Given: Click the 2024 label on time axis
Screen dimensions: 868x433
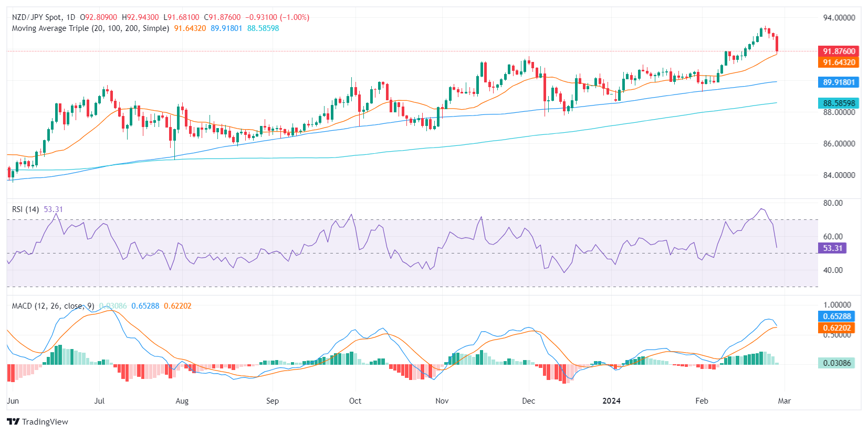Looking at the screenshot, I should click(611, 401).
